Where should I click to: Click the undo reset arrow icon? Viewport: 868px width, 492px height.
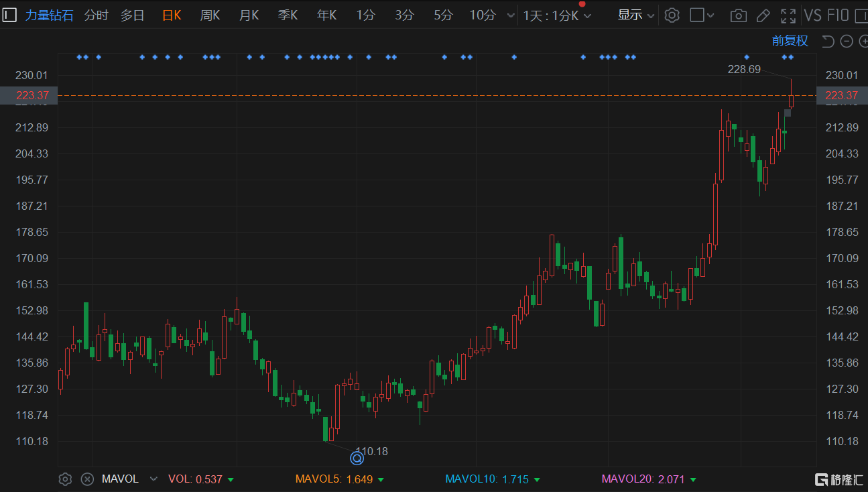click(828, 42)
